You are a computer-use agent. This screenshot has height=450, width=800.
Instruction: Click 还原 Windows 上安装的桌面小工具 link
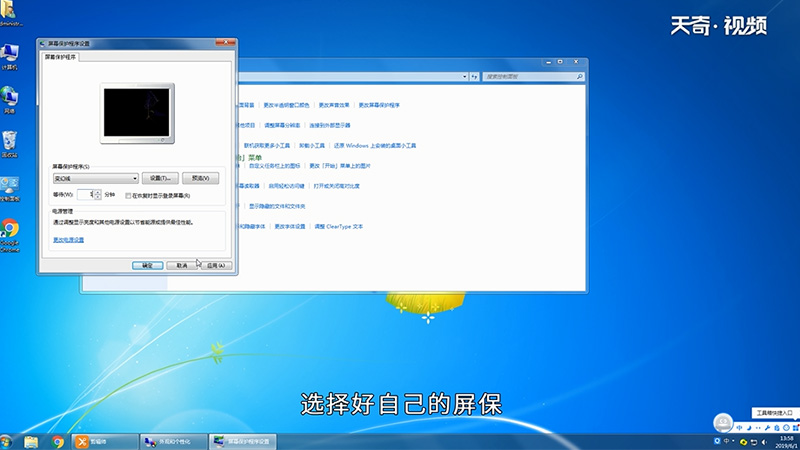[x=375, y=145]
